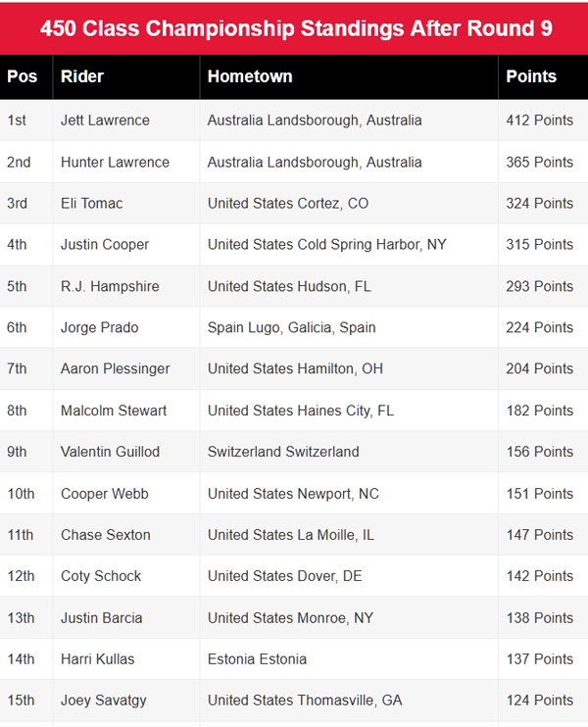Click R.J. Hampshire's name

(x=110, y=286)
